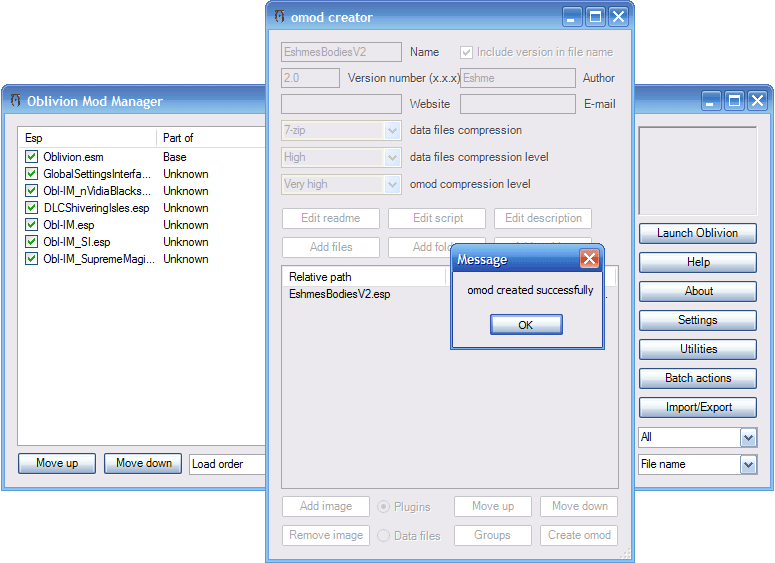Open Help in Oblivion Mod Manager
Screen dimensions: 775x563
pos(697,262)
